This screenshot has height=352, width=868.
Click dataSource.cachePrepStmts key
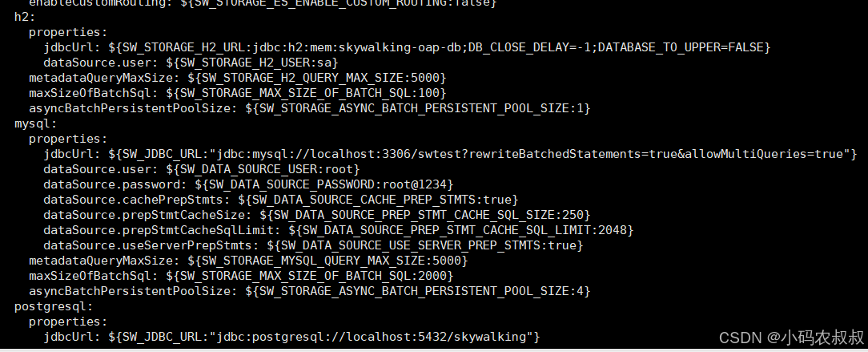pyautogui.click(x=137, y=200)
